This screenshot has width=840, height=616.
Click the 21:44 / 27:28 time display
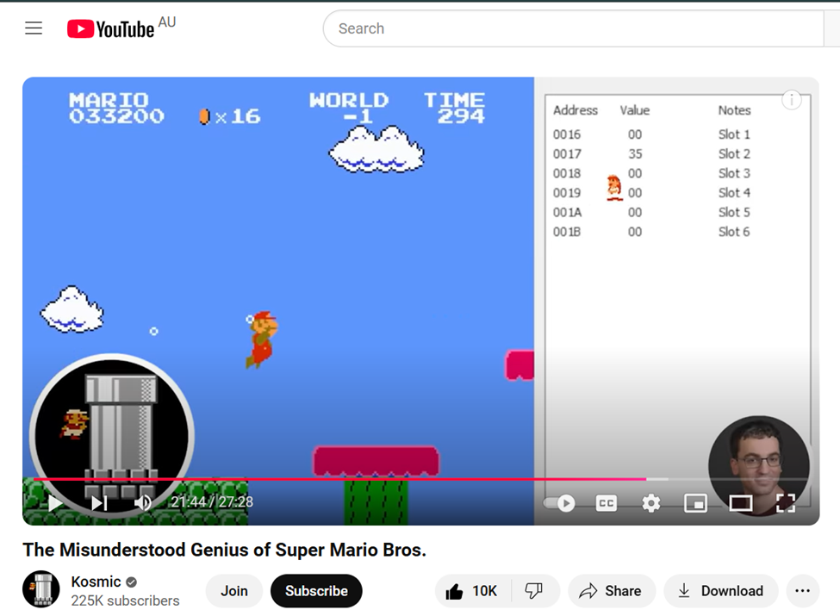point(212,502)
